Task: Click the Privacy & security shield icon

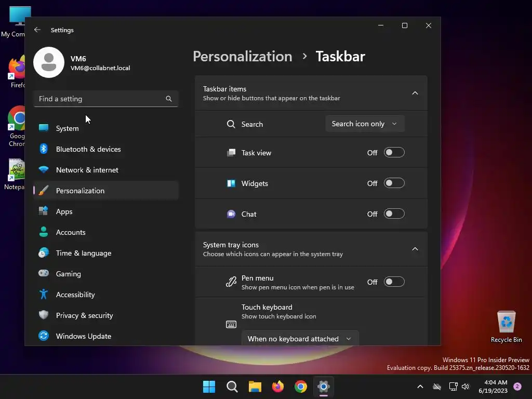Action: [44, 315]
